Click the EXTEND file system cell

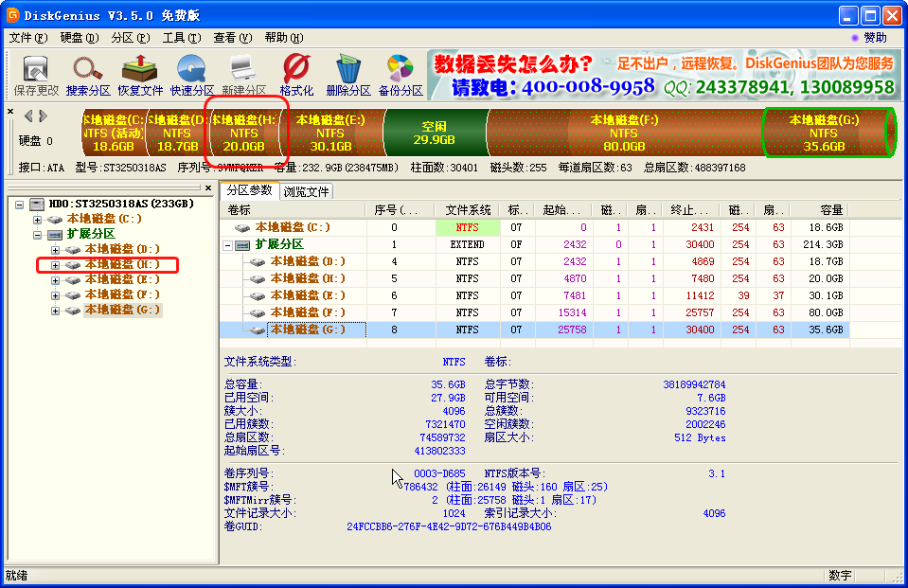click(x=468, y=244)
